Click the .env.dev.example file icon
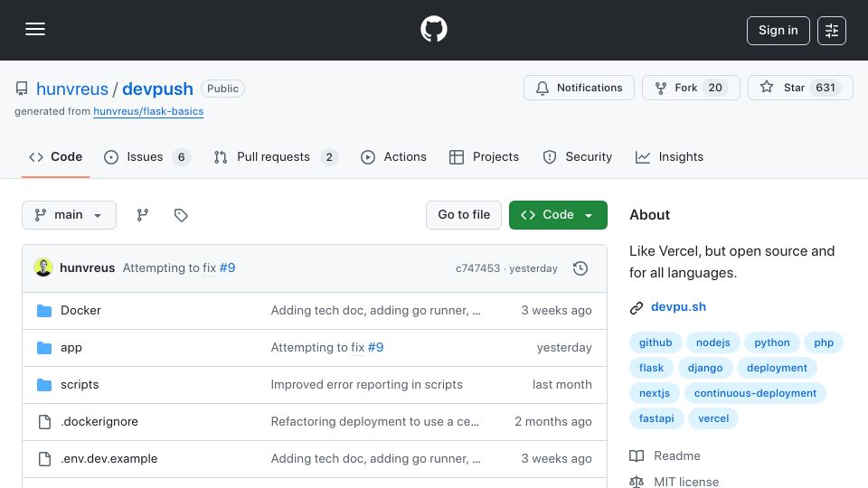Viewport: 868px width, 488px height. coord(44,459)
